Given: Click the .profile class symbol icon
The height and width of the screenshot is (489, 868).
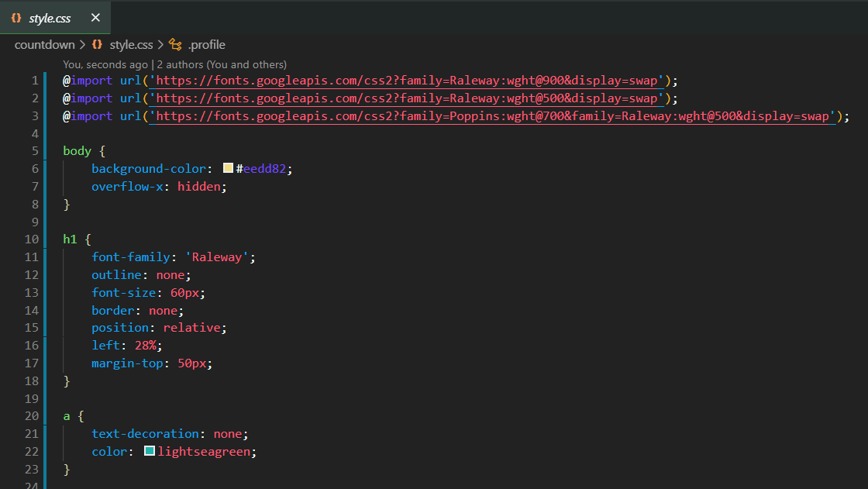Looking at the screenshot, I should [x=175, y=44].
